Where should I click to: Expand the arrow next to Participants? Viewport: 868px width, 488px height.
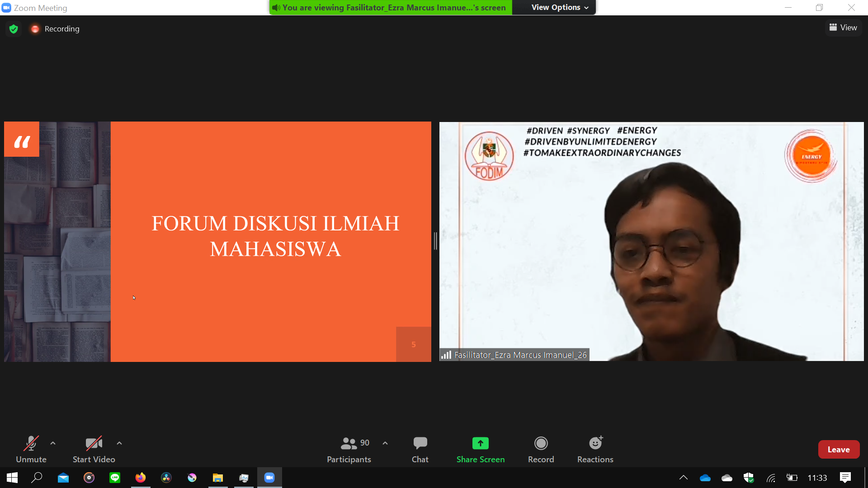point(385,443)
